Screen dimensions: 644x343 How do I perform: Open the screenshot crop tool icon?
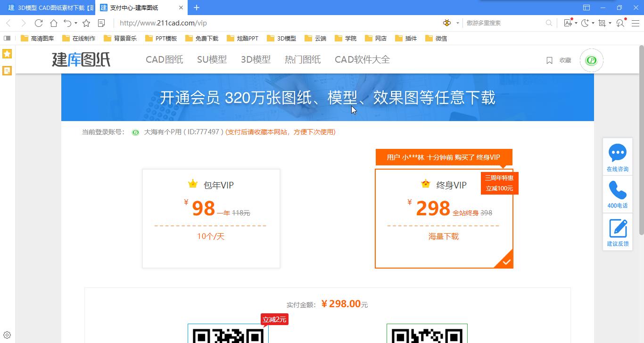pyautogui.click(x=602, y=23)
